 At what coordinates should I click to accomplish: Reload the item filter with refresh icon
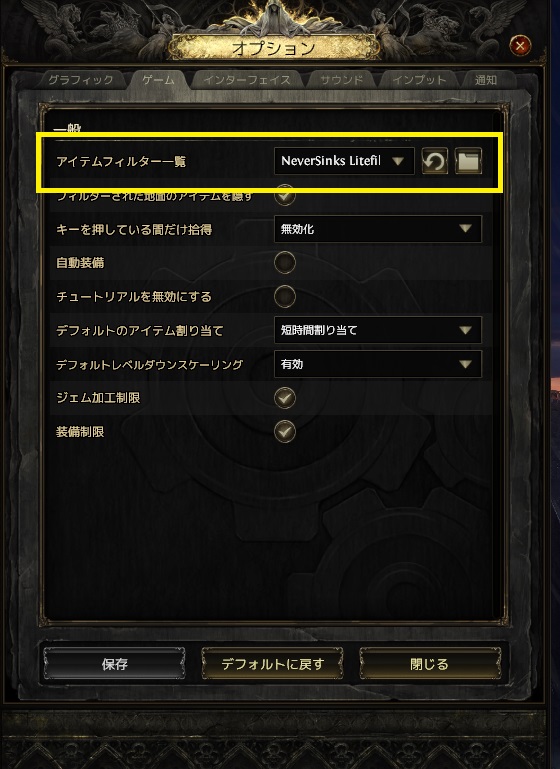(434, 161)
